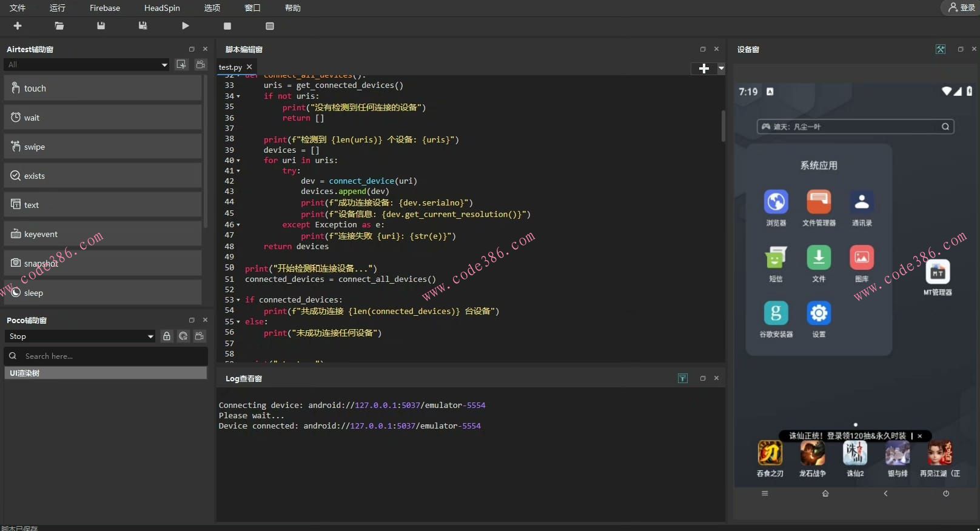
Task: Open the Firebase menu
Action: pyautogui.click(x=105, y=8)
